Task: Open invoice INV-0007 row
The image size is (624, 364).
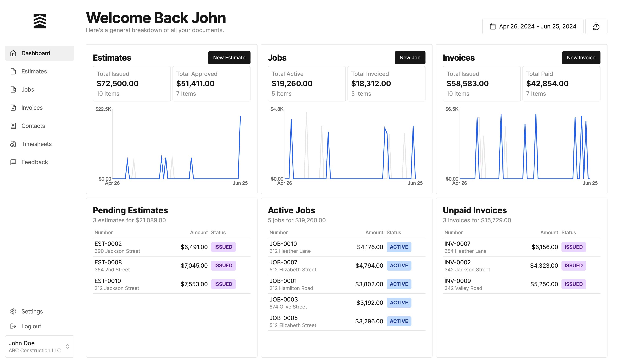Action: pos(521,247)
